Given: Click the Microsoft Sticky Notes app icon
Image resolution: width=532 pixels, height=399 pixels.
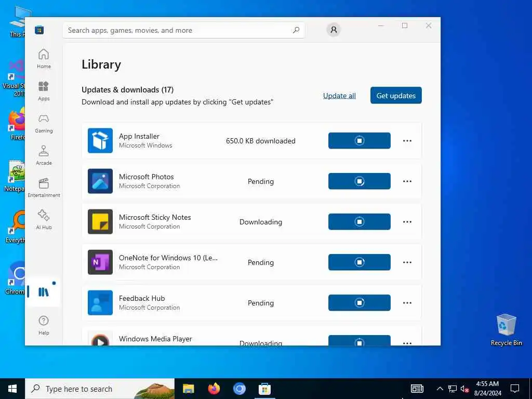Looking at the screenshot, I should pyautogui.click(x=100, y=221).
